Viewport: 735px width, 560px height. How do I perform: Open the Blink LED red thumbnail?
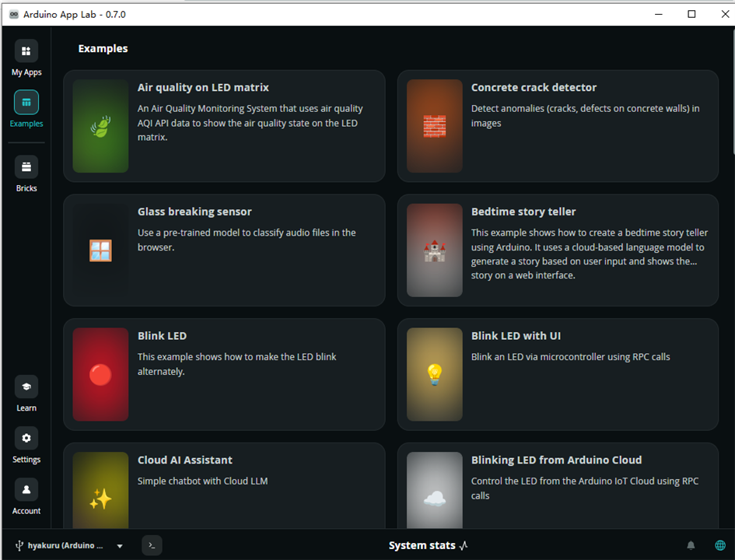coord(100,374)
